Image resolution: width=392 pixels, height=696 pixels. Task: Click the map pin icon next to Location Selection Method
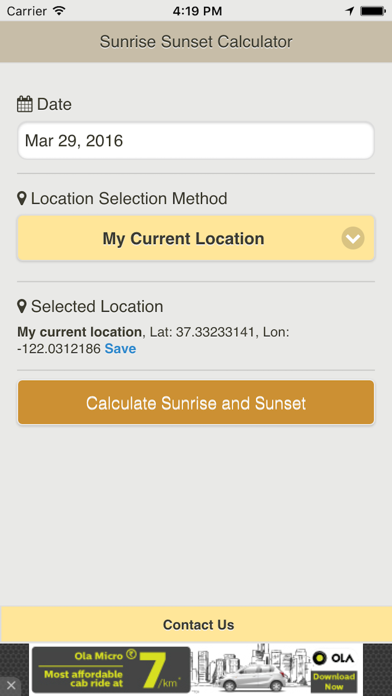coord(22,198)
